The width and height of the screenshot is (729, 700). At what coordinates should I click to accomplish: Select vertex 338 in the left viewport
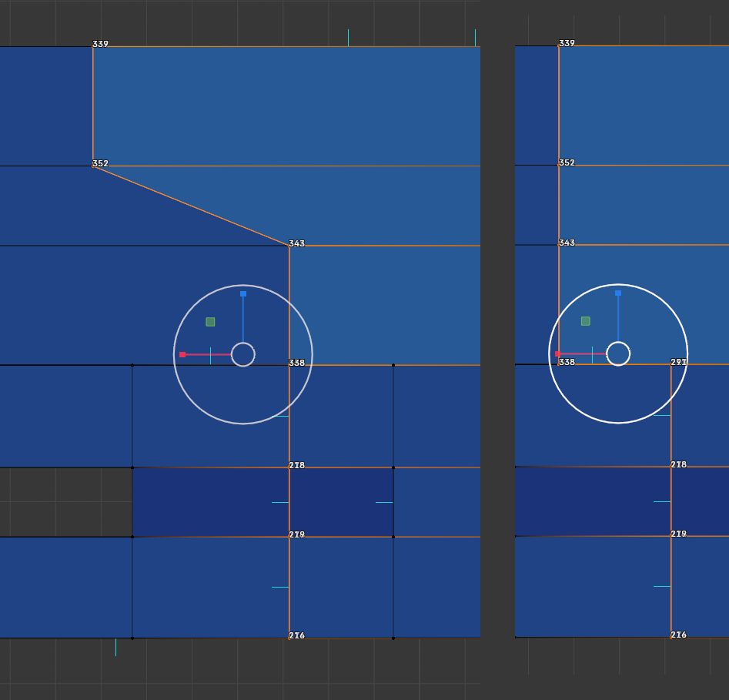pyautogui.click(x=289, y=365)
